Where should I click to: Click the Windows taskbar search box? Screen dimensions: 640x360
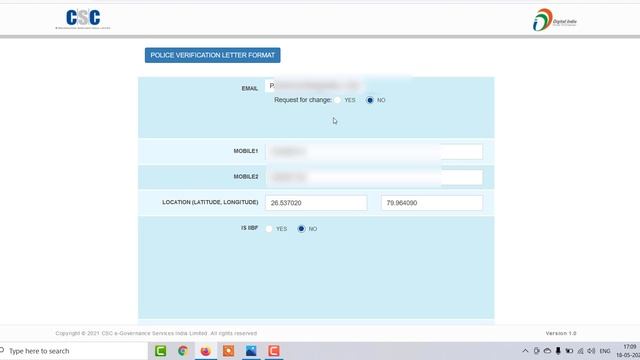73,351
